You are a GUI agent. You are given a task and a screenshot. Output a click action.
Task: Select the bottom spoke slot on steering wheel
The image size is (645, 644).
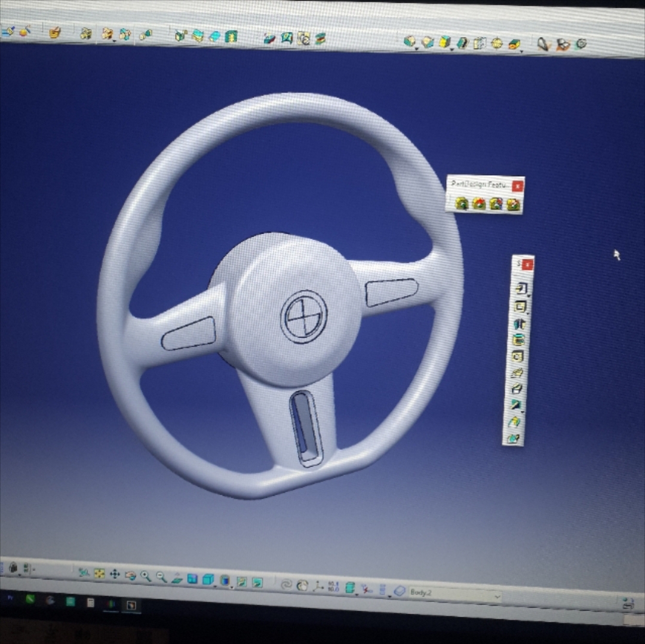[x=306, y=428]
